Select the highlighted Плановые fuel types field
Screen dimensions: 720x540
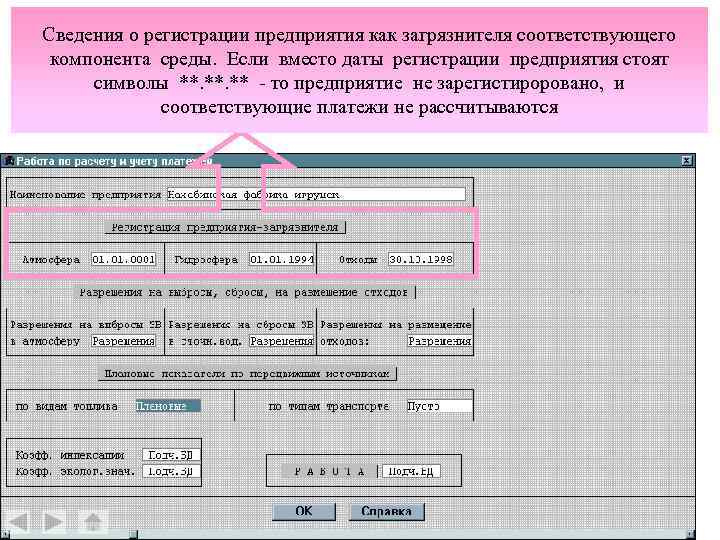coord(168,406)
